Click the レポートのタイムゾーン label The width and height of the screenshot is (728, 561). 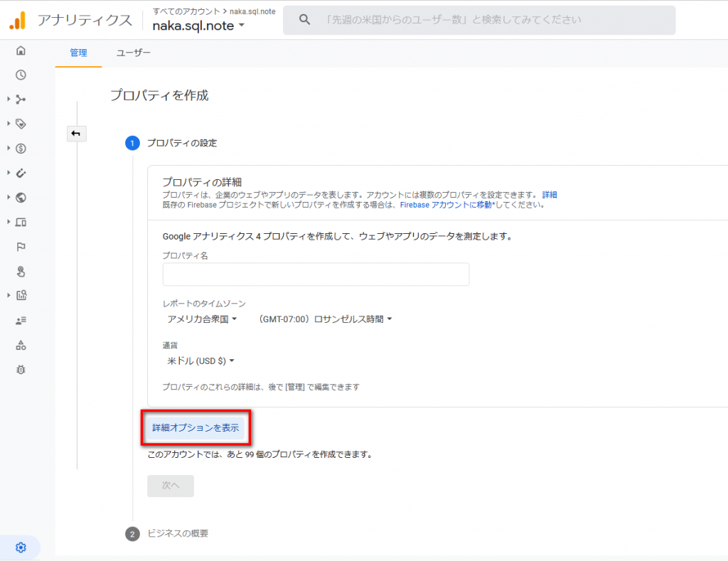[204, 304]
